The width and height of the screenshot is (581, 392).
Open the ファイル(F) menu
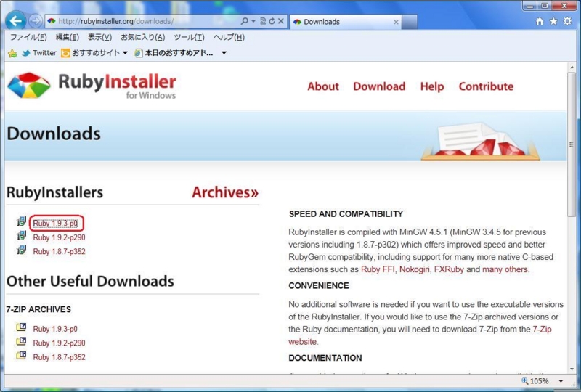pos(28,37)
